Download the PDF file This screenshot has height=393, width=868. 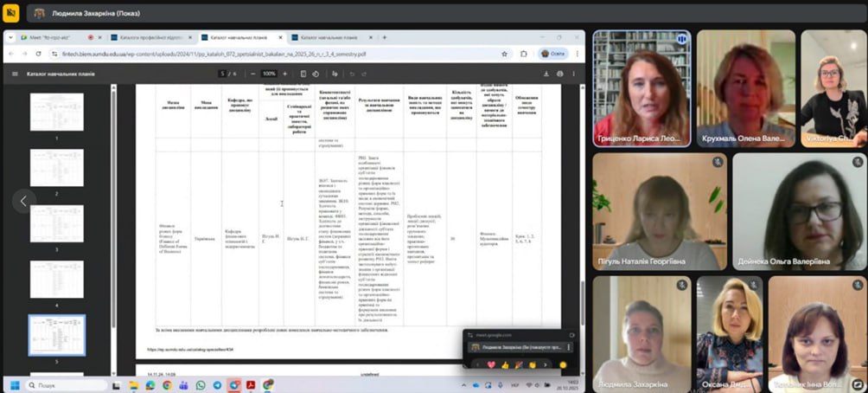point(546,74)
